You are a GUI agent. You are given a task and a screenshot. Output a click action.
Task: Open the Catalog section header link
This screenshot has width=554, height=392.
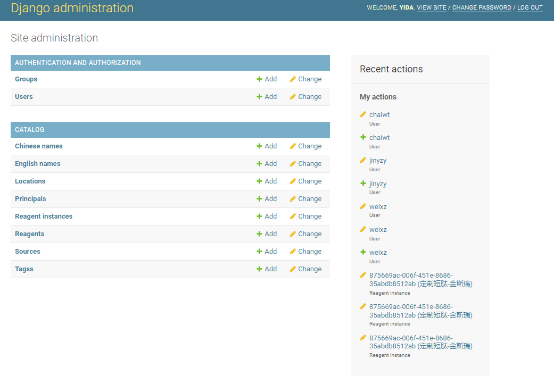click(x=30, y=130)
